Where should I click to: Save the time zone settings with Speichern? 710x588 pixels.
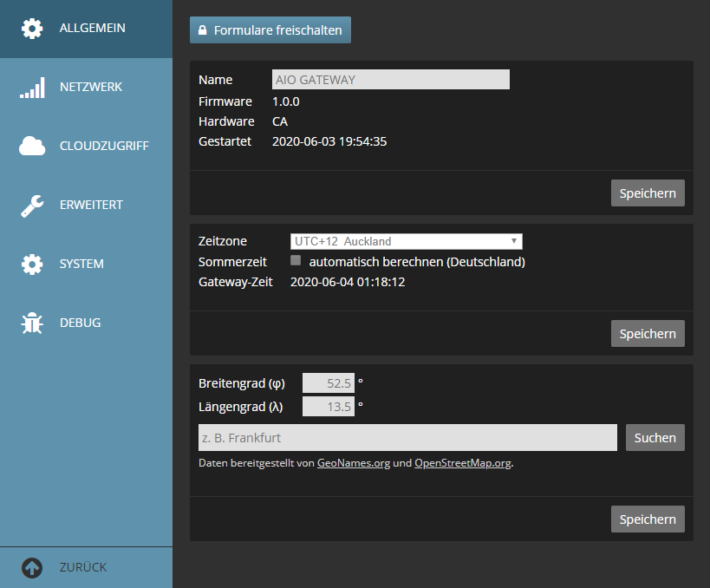click(x=648, y=333)
